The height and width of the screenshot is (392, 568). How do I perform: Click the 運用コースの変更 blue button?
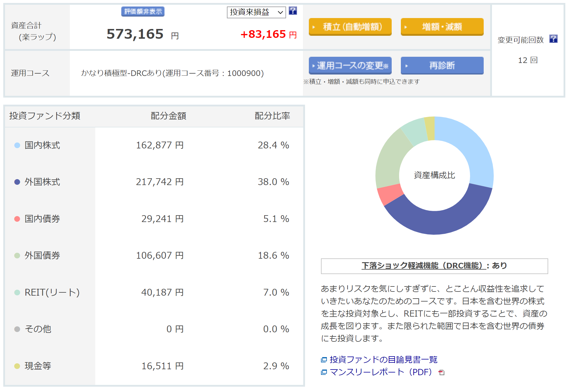350,66
